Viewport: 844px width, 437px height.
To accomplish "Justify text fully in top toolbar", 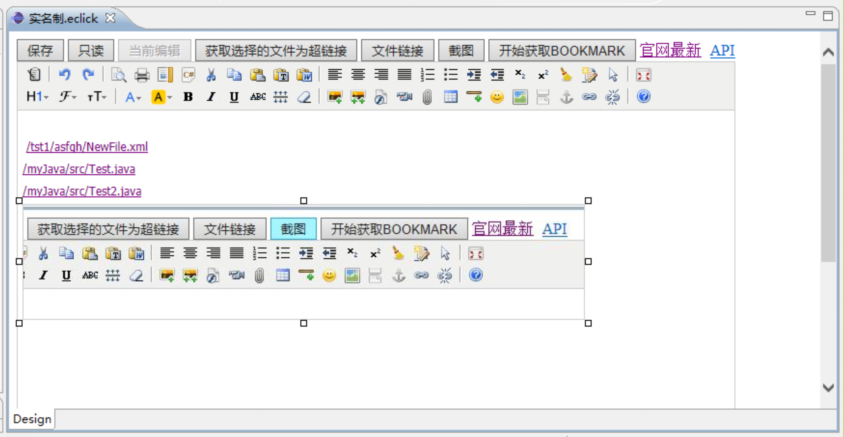I will pos(404,75).
